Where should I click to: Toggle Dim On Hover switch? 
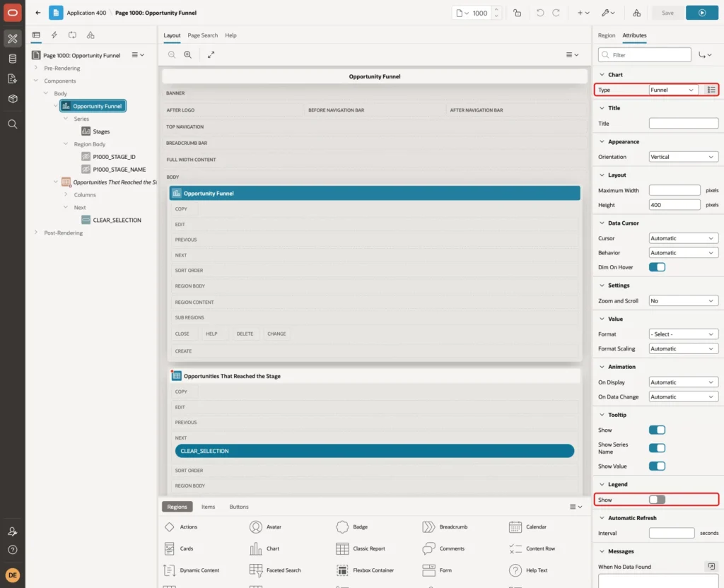657,267
